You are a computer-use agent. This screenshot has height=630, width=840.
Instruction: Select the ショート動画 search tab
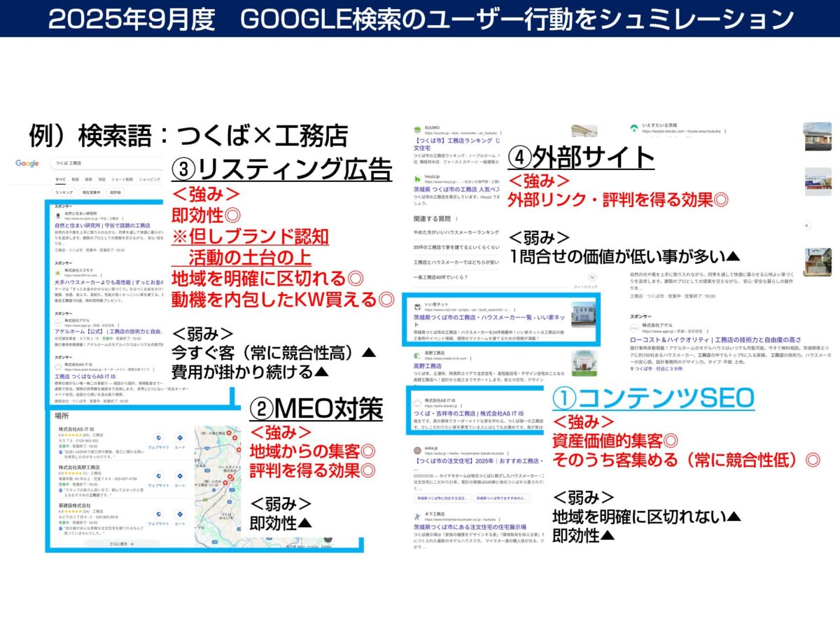tap(121, 179)
